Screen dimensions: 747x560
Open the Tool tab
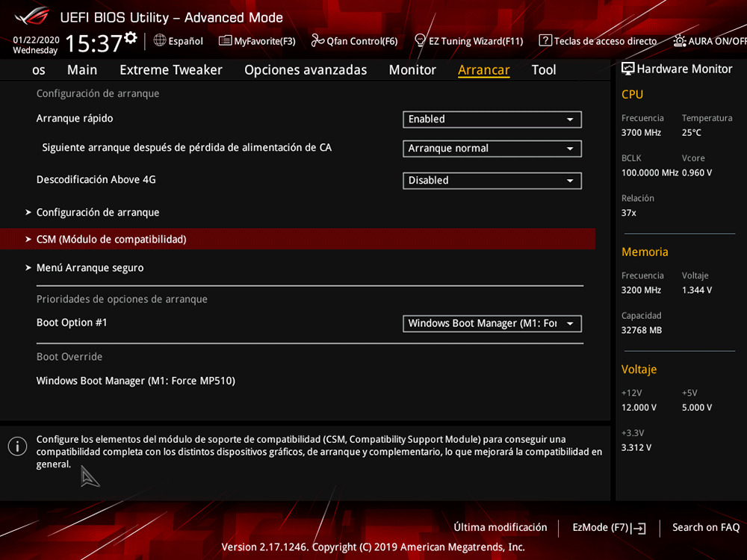[x=544, y=70]
